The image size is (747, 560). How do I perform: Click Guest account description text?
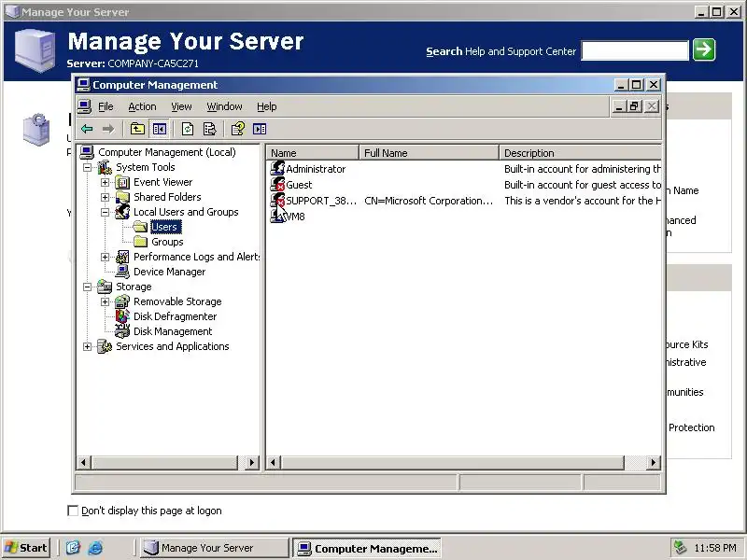point(583,185)
